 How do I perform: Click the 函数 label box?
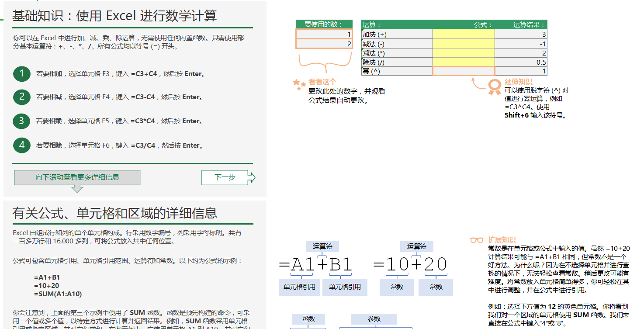click(x=309, y=319)
